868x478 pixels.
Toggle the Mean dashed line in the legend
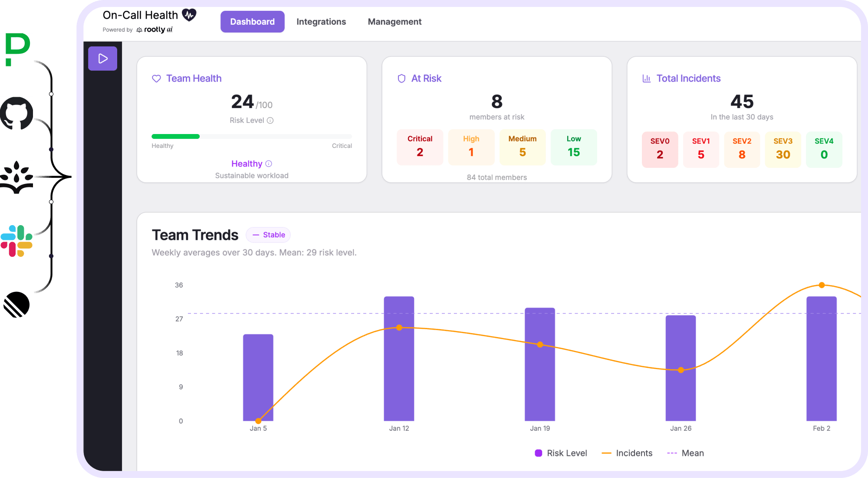[x=685, y=453]
